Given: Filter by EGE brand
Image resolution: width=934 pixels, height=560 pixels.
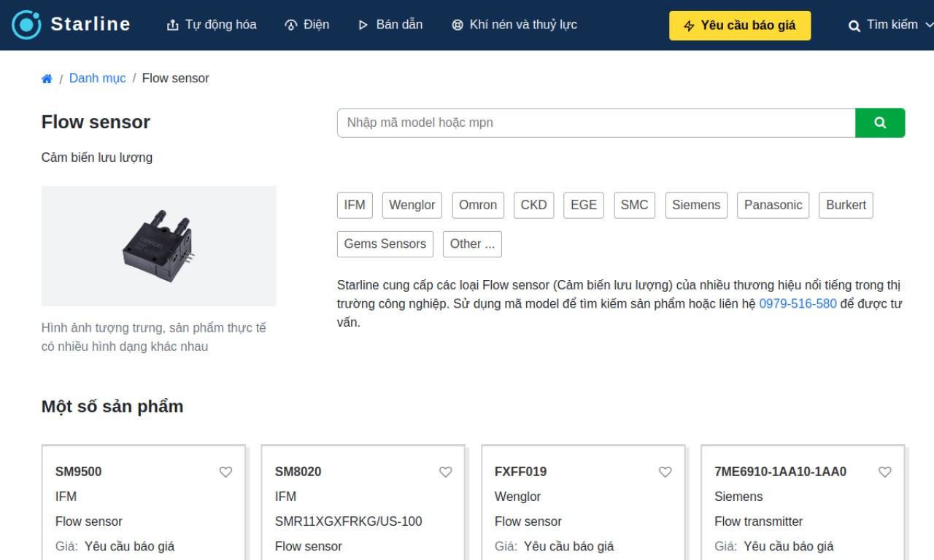Looking at the screenshot, I should pyautogui.click(x=584, y=205).
